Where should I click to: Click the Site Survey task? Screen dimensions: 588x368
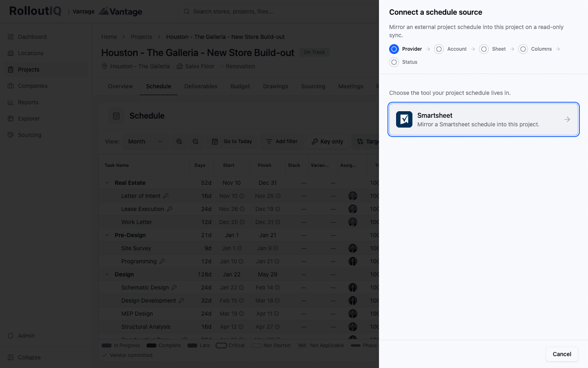coord(136,248)
